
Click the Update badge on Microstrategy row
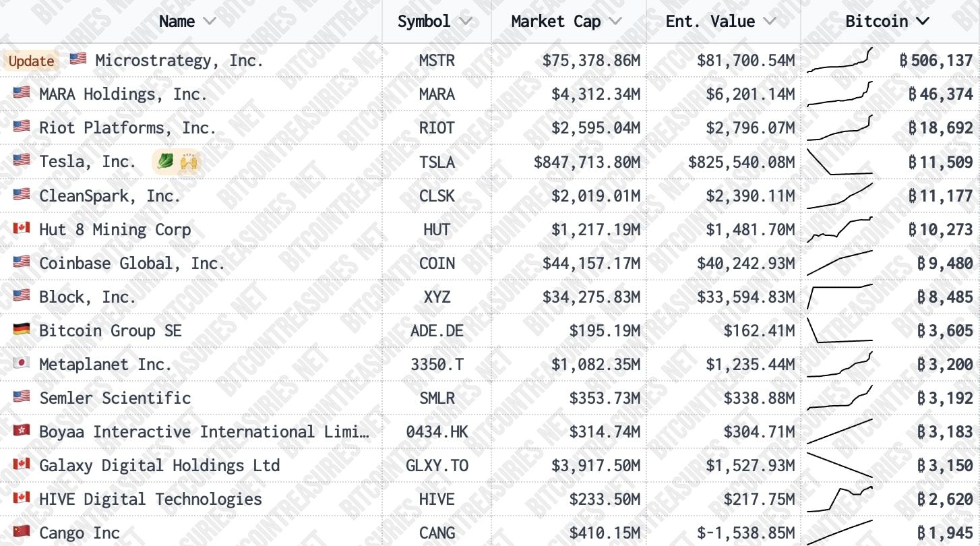pos(31,61)
